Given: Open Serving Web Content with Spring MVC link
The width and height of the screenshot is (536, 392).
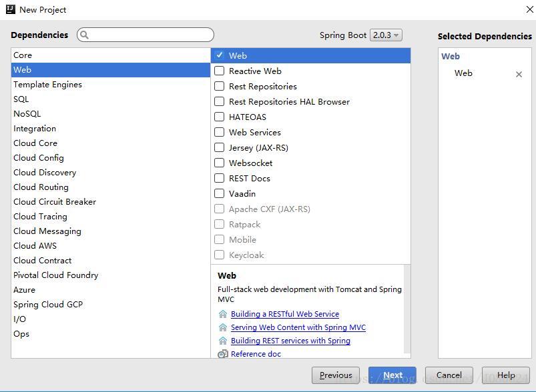Looking at the screenshot, I should click(298, 327).
